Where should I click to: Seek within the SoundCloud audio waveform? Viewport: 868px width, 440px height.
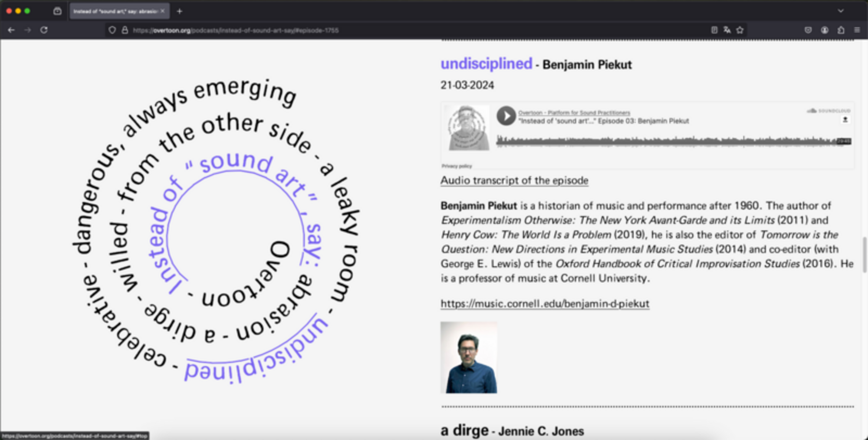click(668, 141)
